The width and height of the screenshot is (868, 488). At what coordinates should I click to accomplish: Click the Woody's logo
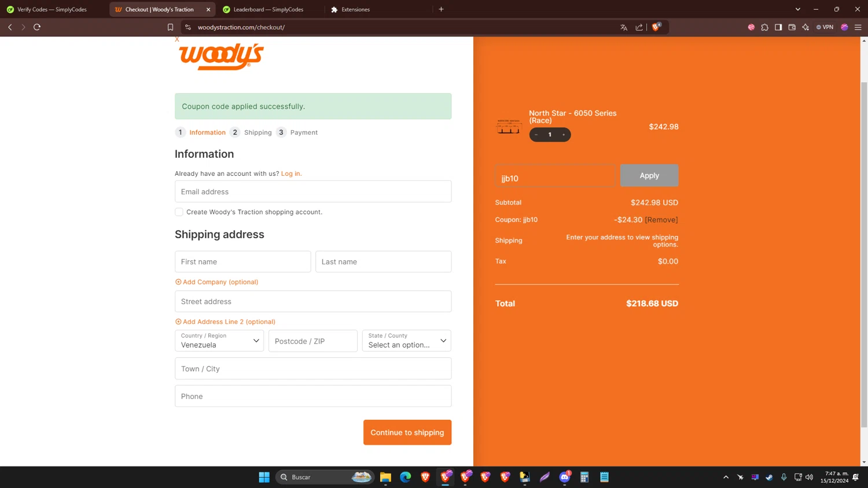(221, 57)
